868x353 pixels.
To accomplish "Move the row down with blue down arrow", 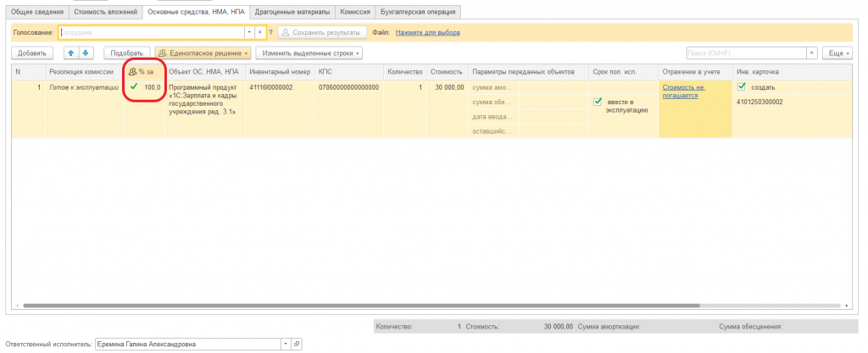I will tap(86, 53).
